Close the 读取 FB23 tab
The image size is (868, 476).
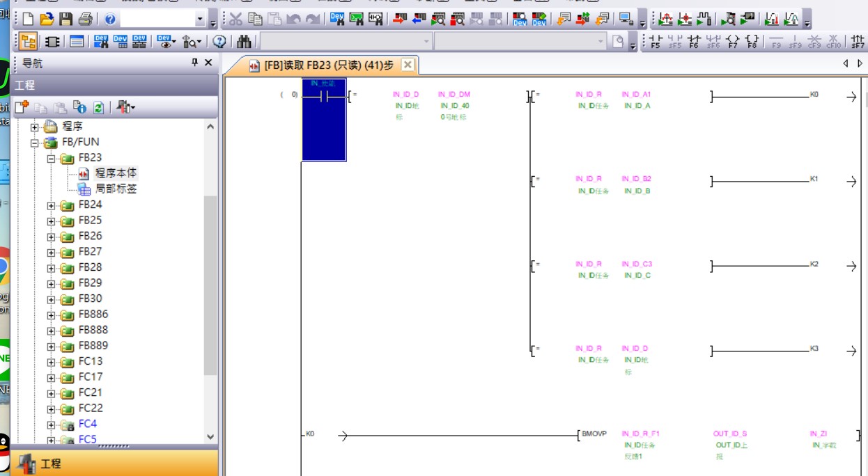(x=408, y=65)
